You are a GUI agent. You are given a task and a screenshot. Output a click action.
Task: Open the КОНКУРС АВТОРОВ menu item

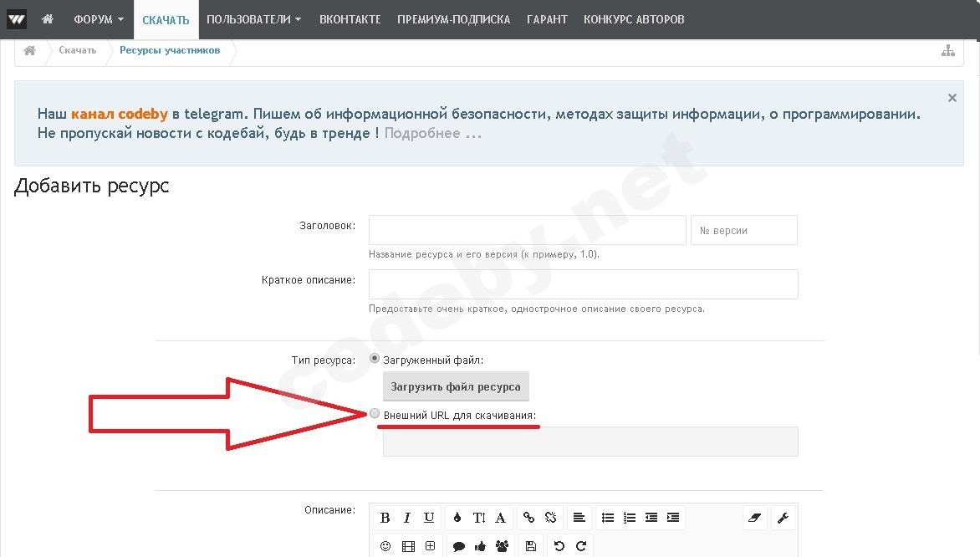[x=634, y=19]
